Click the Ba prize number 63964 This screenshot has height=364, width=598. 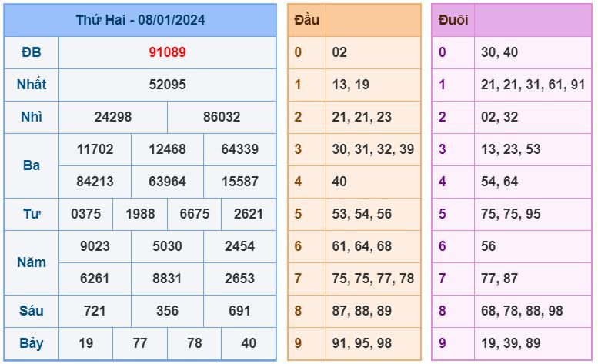pyautogui.click(x=167, y=182)
